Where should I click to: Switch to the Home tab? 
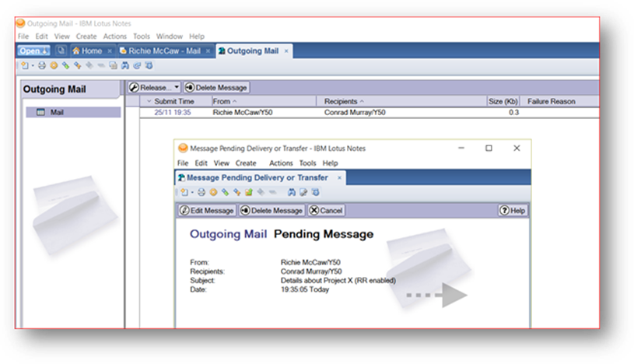93,51
